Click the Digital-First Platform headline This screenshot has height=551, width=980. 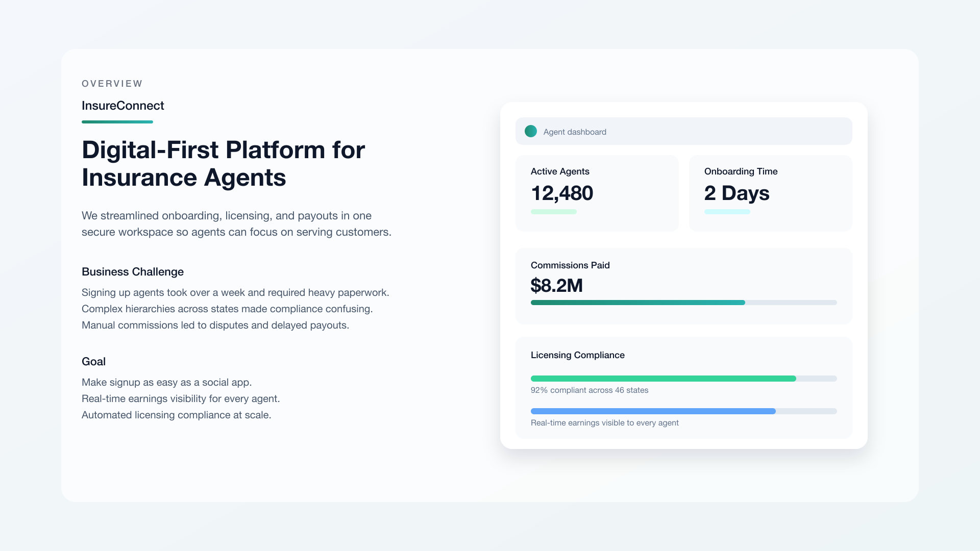tap(223, 163)
